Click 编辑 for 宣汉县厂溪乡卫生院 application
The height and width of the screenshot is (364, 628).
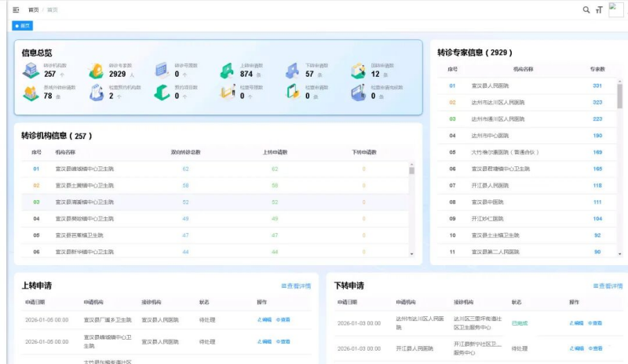(x=264, y=320)
